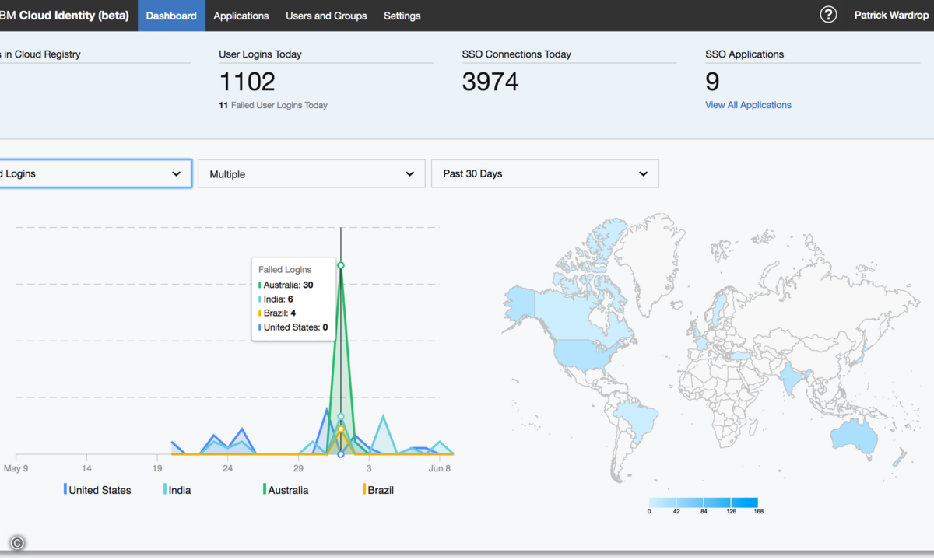Toggle Brazil legend entry
The height and width of the screenshot is (560, 934).
click(x=378, y=490)
